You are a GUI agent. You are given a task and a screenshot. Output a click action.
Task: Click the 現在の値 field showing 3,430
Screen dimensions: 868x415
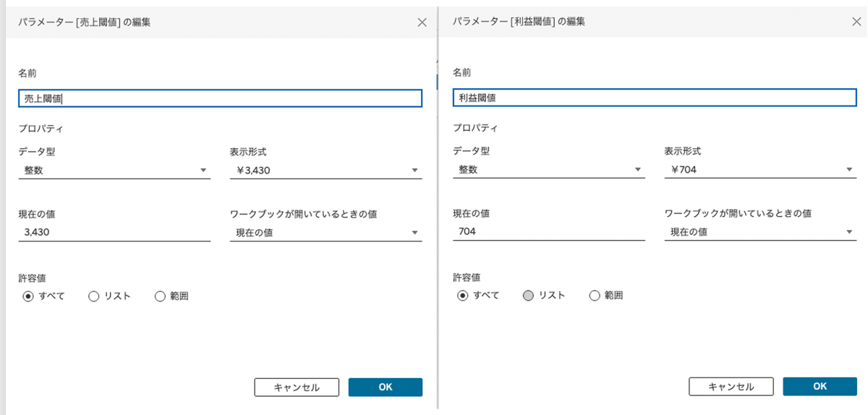pos(114,233)
